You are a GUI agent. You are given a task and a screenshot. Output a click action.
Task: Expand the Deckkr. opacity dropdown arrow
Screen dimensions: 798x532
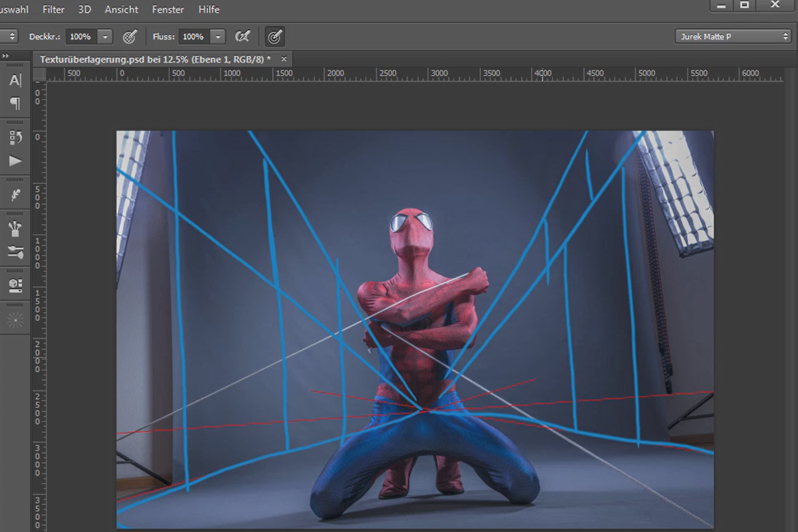pyautogui.click(x=105, y=37)
